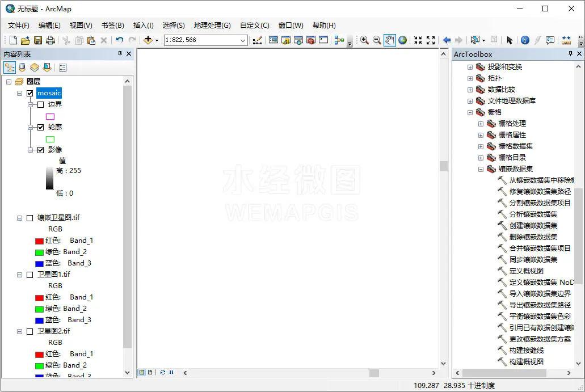Open a map file with Open icon

pyautogui.click(x=26, y=40)
